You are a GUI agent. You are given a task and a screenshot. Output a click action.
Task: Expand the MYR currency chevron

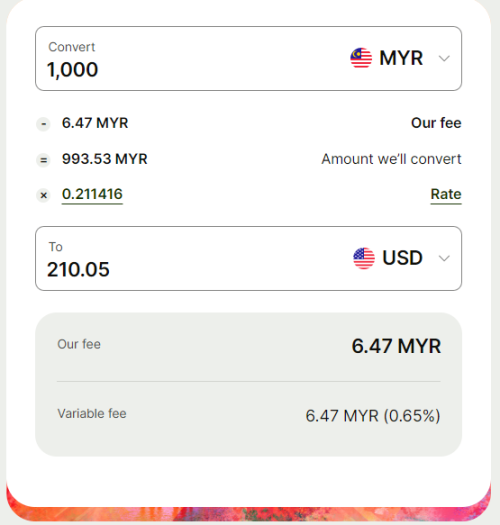pyautogui.click(x=444, y=58)
